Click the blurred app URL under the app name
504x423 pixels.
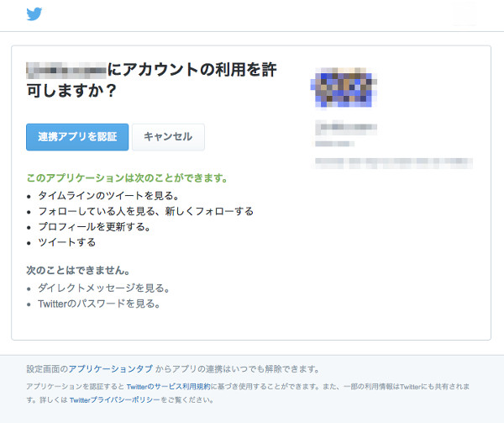[333, 144]
